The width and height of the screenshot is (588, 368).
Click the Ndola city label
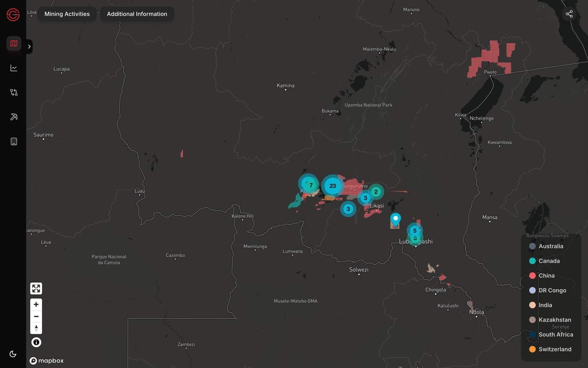tap(477, 312)
